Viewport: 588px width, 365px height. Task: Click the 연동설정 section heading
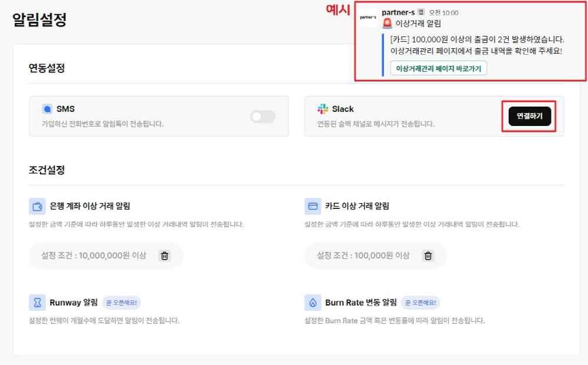point(47,68)
